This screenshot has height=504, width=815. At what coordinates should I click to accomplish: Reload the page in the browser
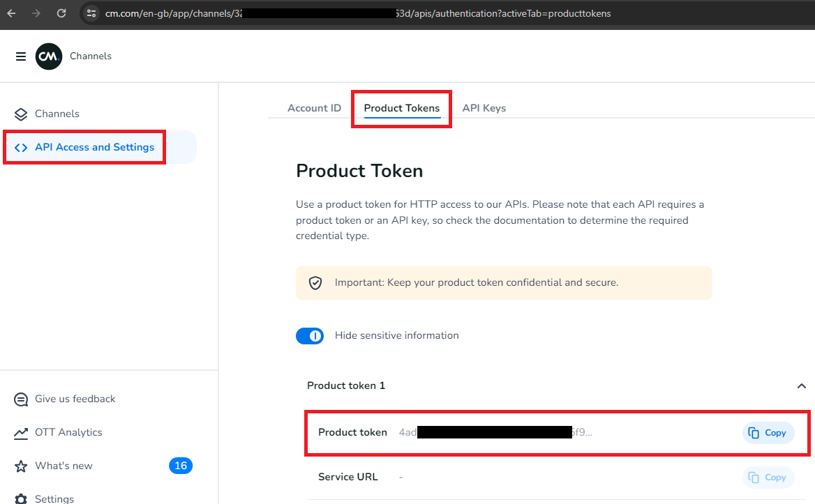point(61,13)
